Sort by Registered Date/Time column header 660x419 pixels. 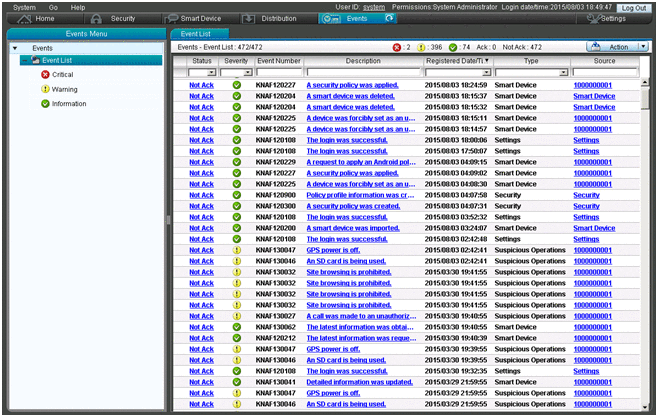pyautogui.click(x=456, y=61)
